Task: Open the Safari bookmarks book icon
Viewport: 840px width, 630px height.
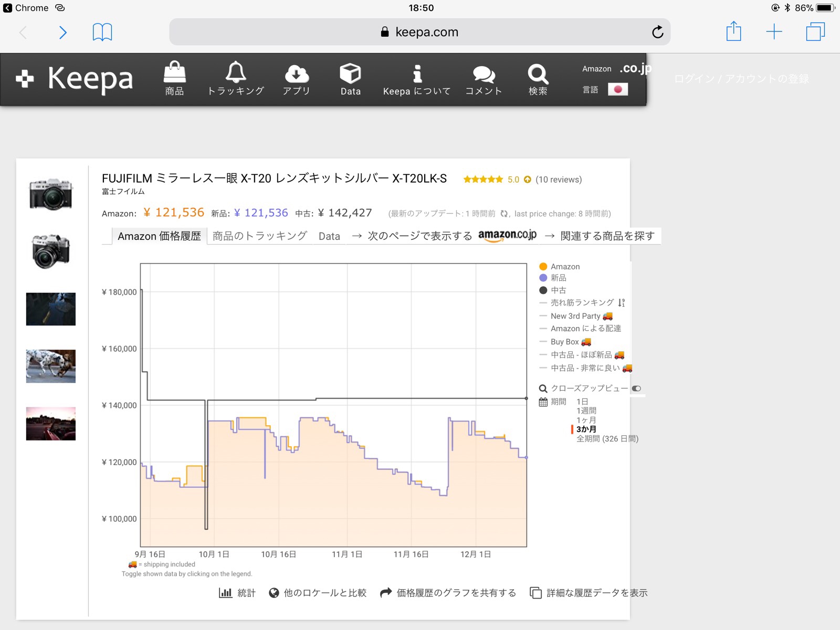Action: pos(102,32)
